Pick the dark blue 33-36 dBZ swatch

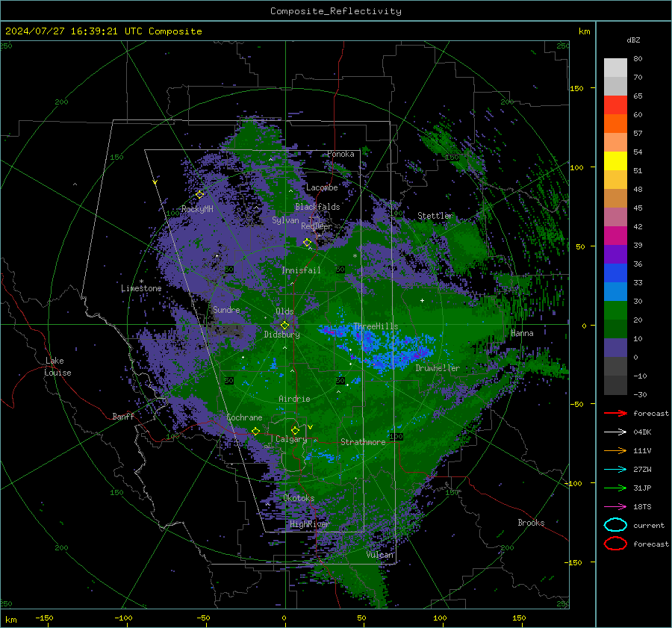[615, 273]
